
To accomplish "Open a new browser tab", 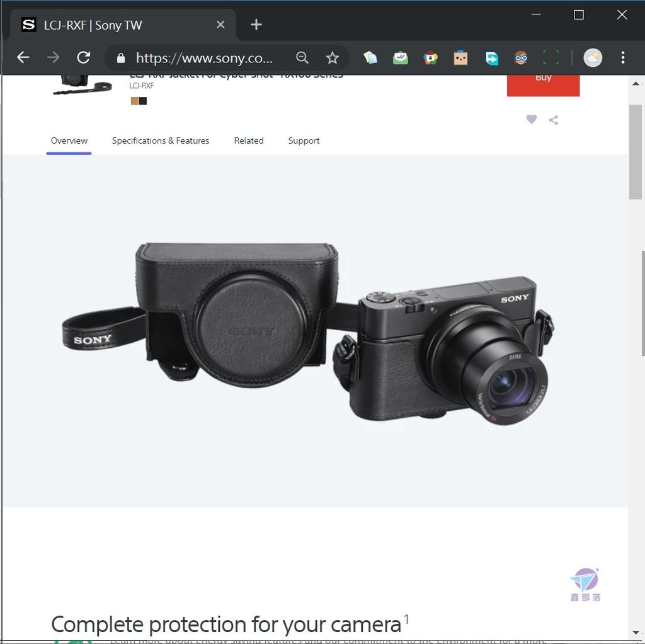I will click(x=256, y=25).
